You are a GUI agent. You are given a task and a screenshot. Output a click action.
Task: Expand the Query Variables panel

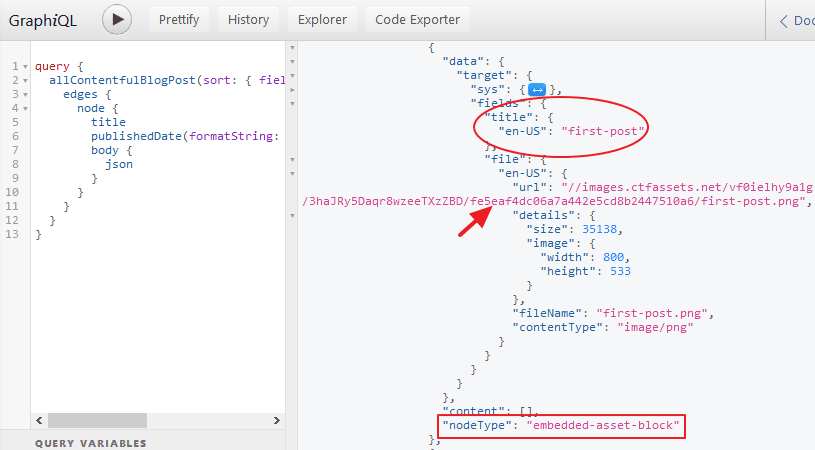[x=91, y=443]
